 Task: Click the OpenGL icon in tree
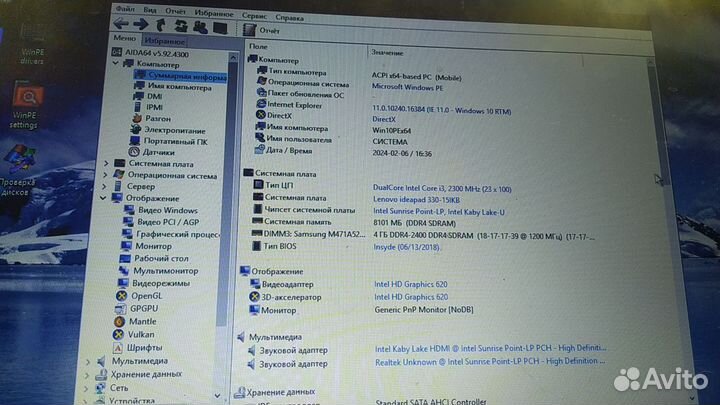(x=121, y=296)
